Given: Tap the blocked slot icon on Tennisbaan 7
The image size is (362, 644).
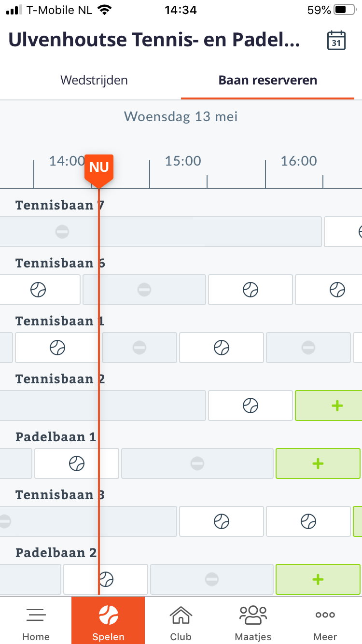Looking at the screenshot, I should pyautogui.click(x=62, y=232).
